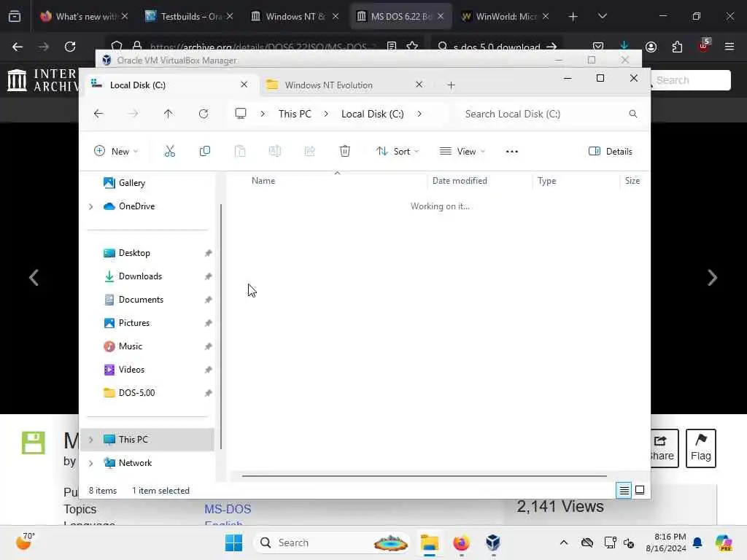Click the Copy icon in Explorer toolbar
Viewport: 747px width, 560px height.
point(205,152)
